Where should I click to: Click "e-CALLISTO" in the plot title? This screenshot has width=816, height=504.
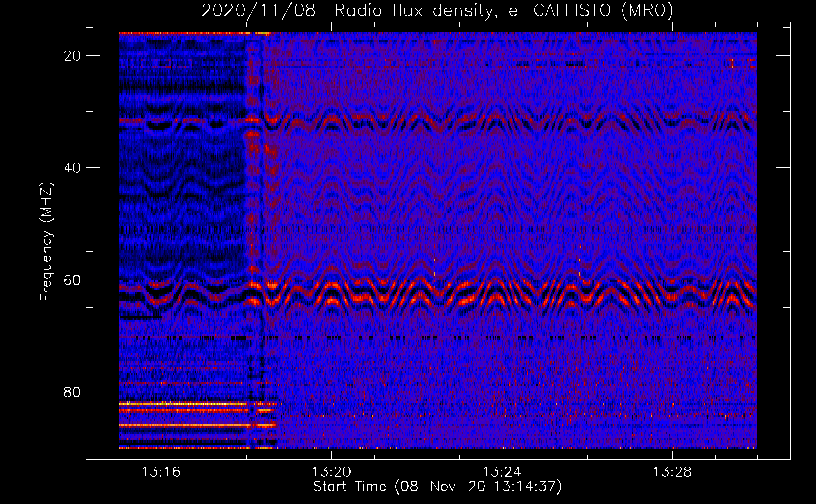560,11
